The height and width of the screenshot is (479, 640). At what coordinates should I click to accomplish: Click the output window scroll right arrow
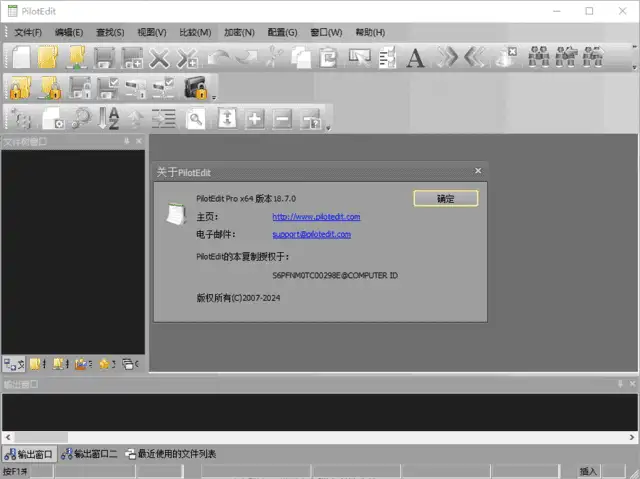[x=632, y=437]
